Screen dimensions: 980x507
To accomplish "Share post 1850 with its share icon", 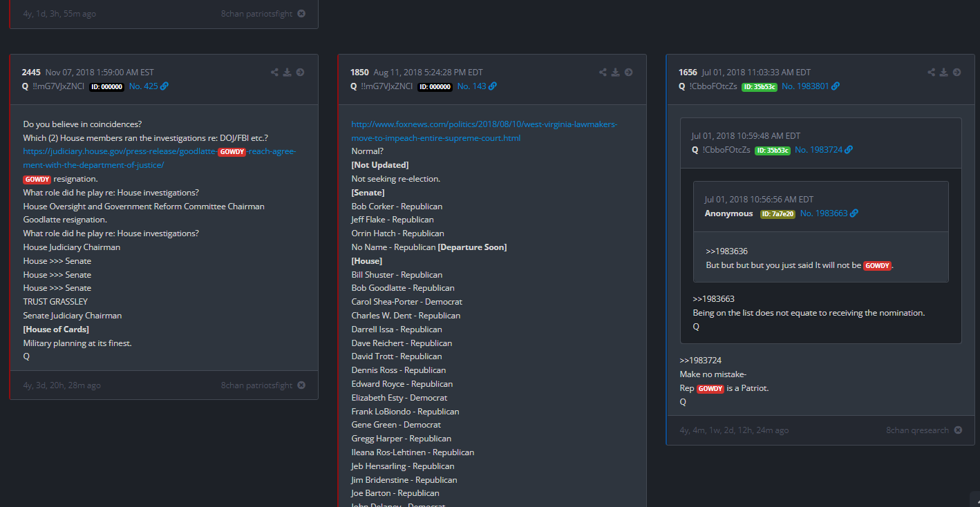I will click(x=603, y=73).
